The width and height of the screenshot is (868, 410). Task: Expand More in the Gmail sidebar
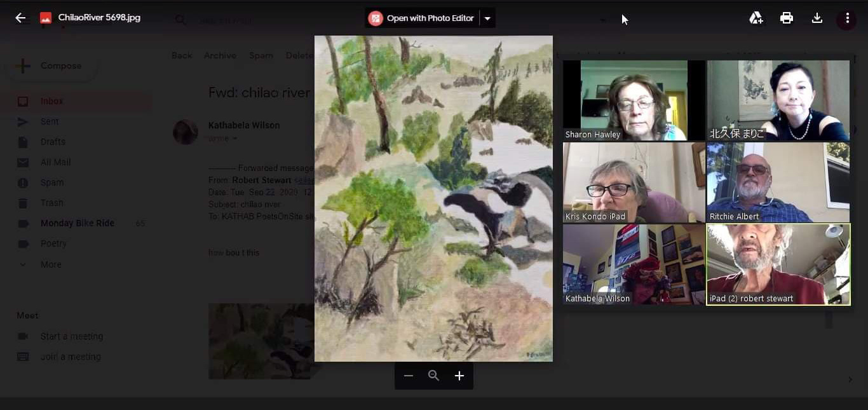[x=51, y=264]
